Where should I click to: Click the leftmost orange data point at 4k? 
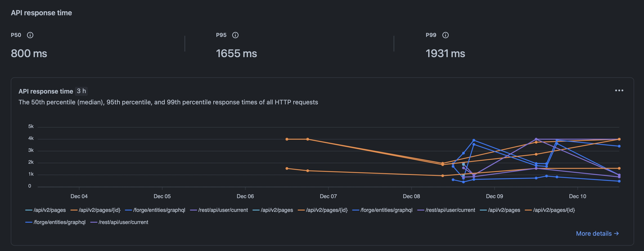pos(287,139)
